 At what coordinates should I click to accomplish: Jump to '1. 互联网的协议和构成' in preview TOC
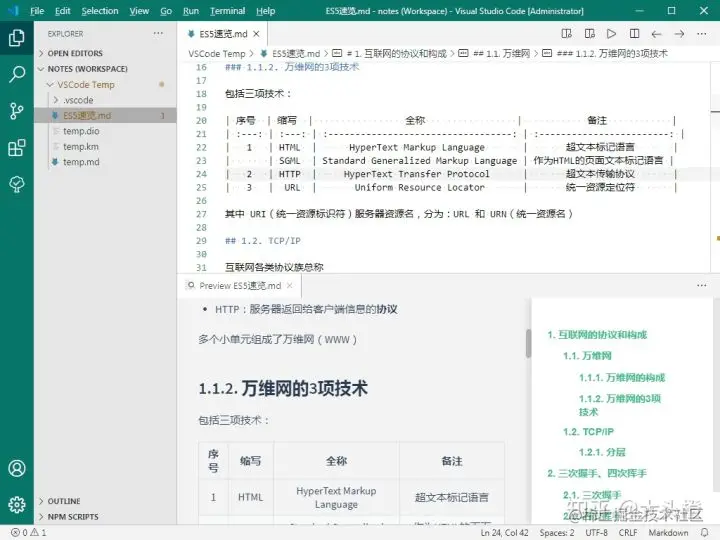tap(597, 335)
